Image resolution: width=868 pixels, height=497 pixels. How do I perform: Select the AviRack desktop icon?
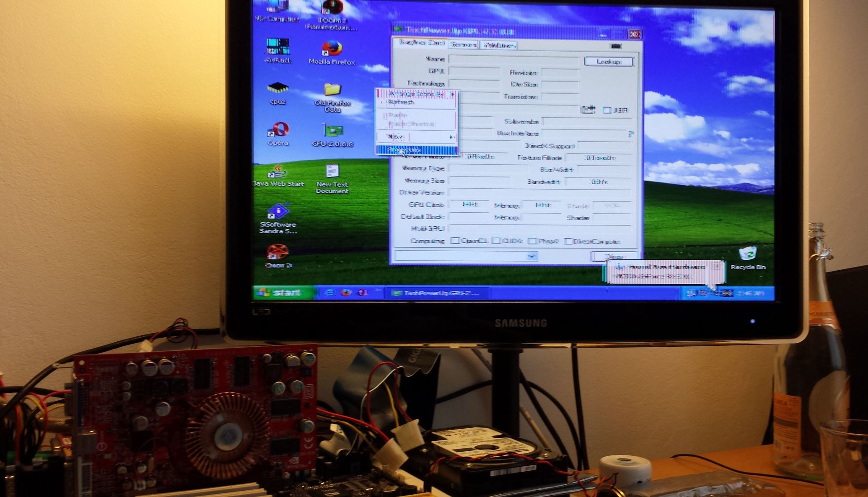click(x=278, y=51)
